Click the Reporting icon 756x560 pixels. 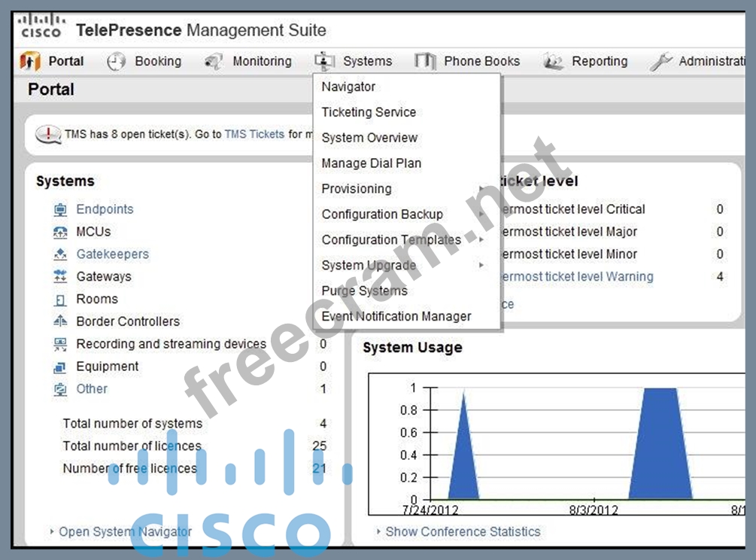(x=554, y=62)
